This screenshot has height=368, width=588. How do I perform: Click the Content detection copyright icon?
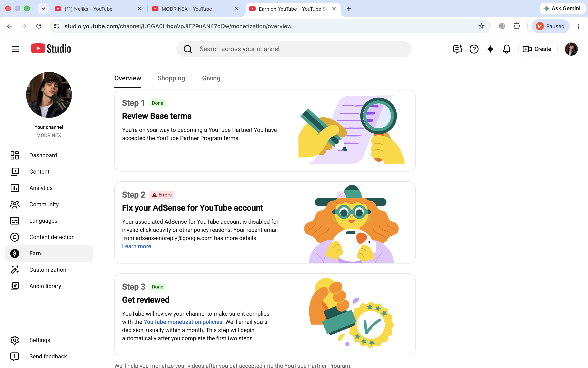tap(14, 237)
